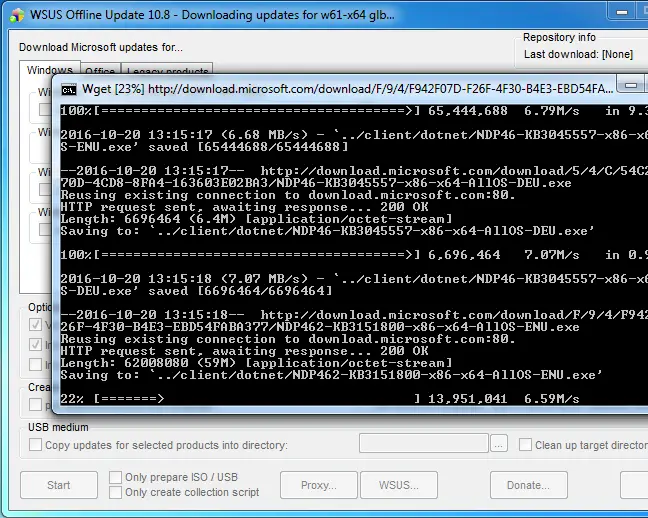The width and height of the screenshot is (648, 518).
Task: Click the 'Repository info' label
Action: [x=559, y=37]
